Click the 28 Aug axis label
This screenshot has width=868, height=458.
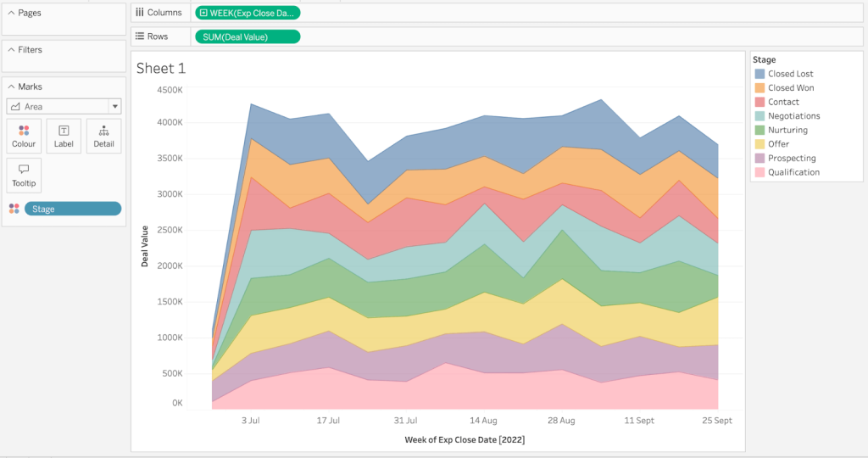pos(561,421)
